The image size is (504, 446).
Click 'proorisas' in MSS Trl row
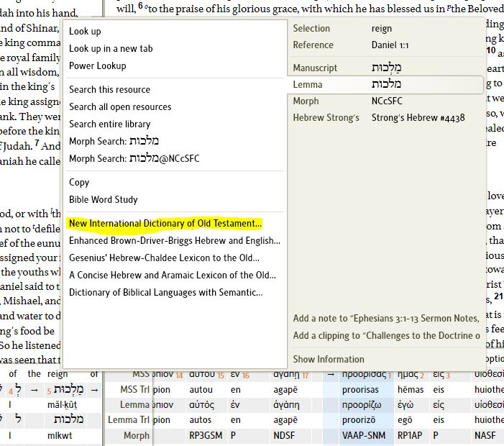coord(360,390)
